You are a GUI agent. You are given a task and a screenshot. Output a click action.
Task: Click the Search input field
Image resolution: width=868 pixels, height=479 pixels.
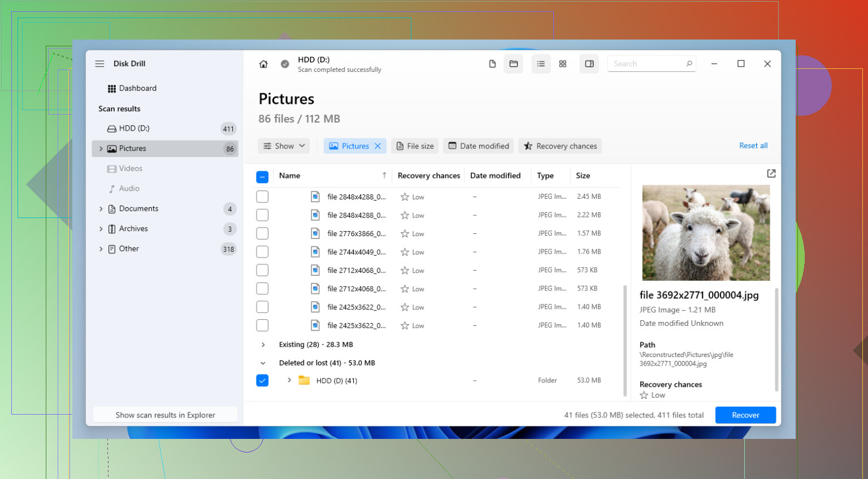pos(652,64)
